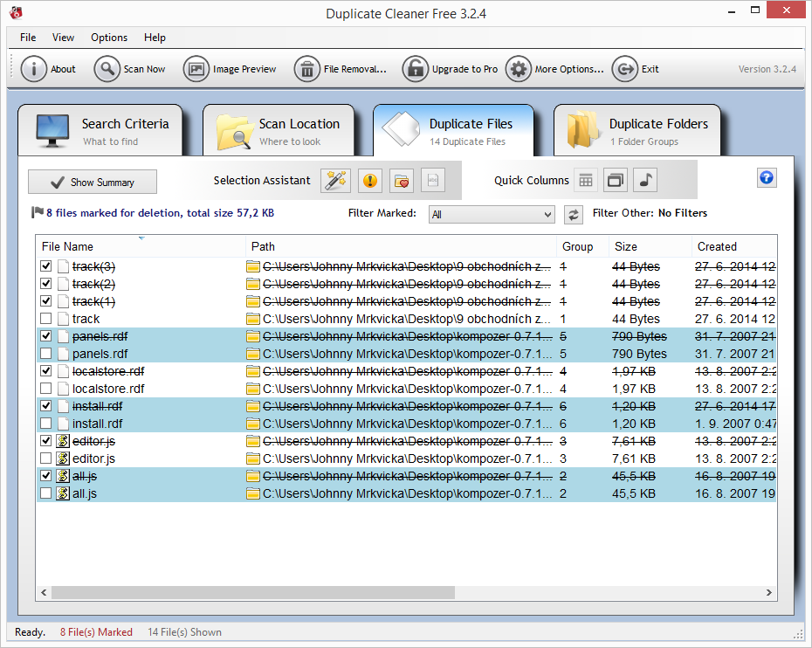Select the unmarked install.rdf file name

coord(98,424)
